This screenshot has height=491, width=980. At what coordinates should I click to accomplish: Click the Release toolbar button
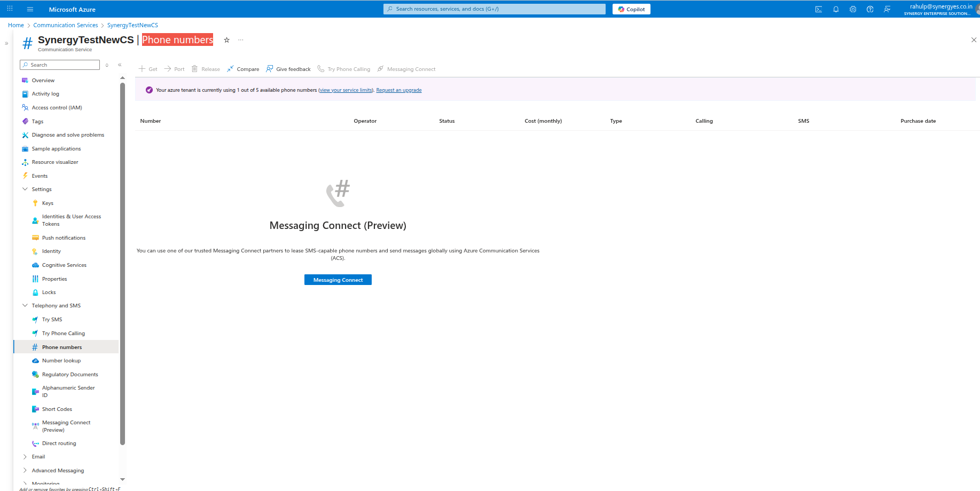(x=206, y=69)
